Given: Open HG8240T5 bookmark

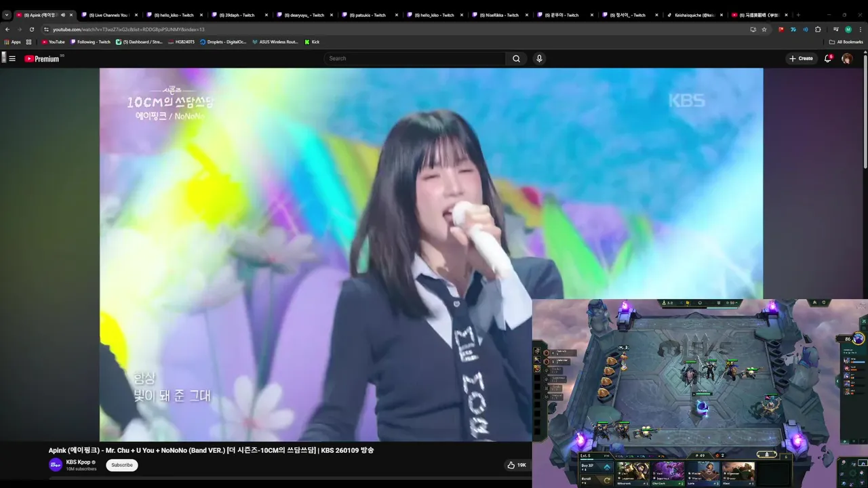Looking at the screenshot, I should tap(181, 42).
